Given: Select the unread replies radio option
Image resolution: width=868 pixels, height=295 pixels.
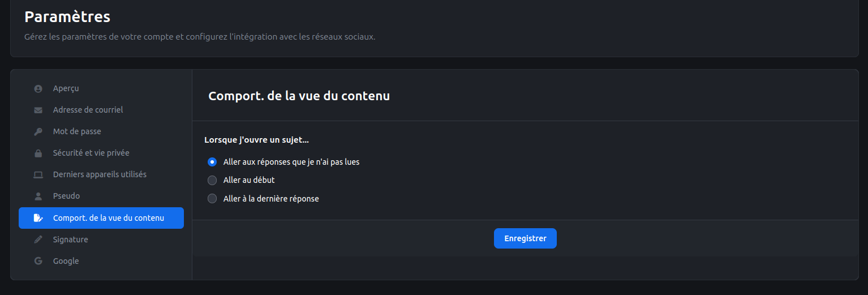Looking at the screenshot, I should [212, 162].
